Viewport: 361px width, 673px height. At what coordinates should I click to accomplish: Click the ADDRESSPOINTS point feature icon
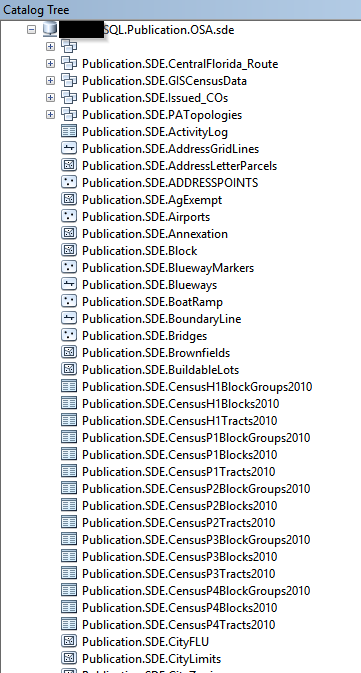click(69, 182)
